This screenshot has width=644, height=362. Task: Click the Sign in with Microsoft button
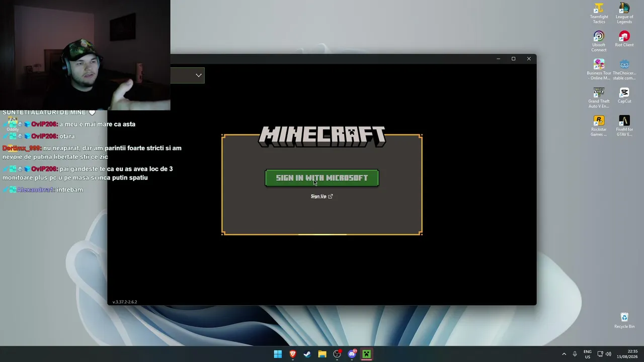click(322, 178)
